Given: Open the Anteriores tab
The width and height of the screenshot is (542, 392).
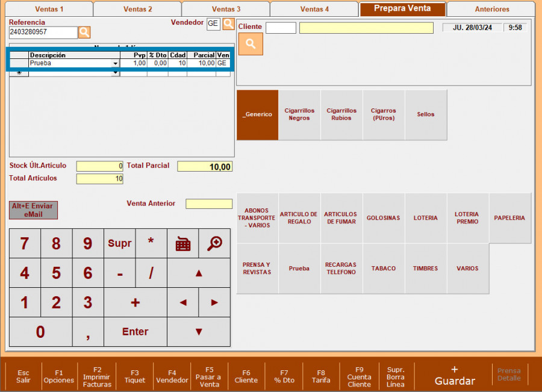Looking at the screenshot, I should (491, 9).
